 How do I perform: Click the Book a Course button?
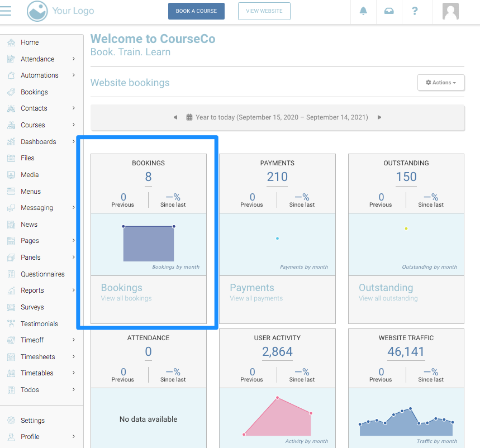point(196,11)
